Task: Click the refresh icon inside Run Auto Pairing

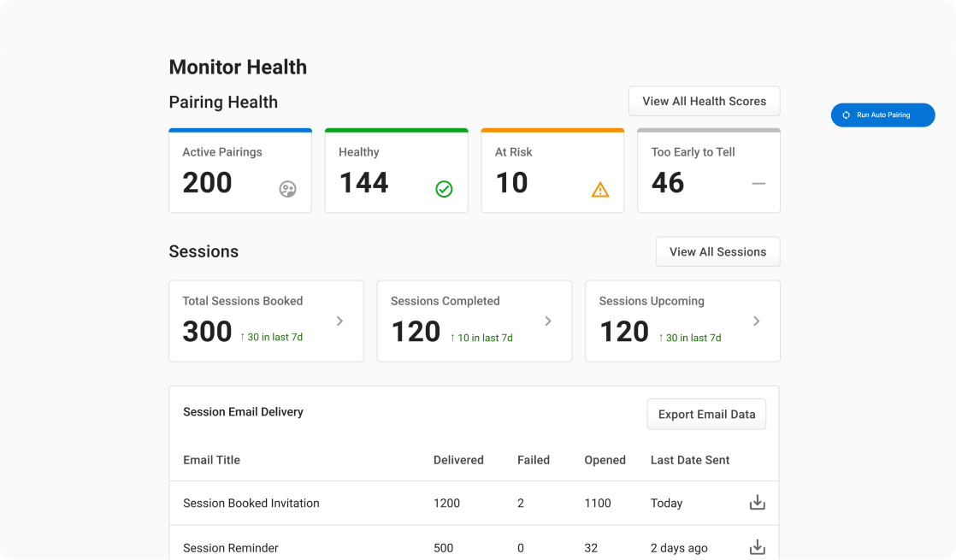Action: pos(845,115)
